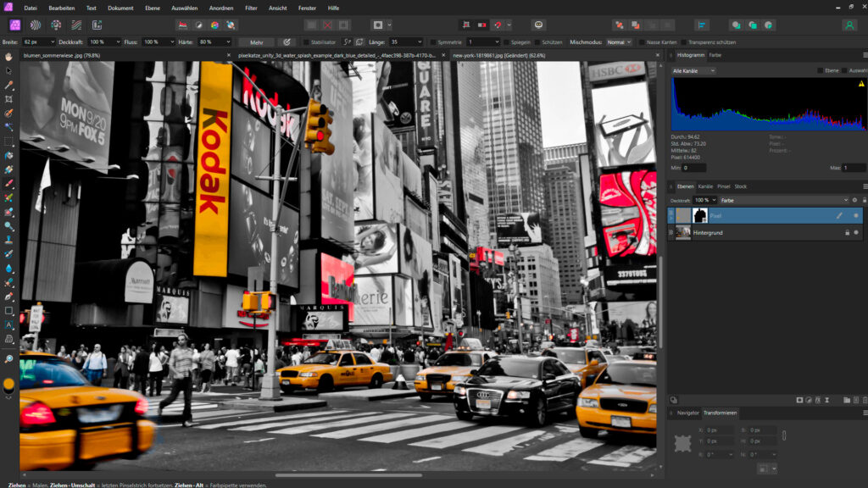Enable the Schützen checkbox

[x=537, y=42]
